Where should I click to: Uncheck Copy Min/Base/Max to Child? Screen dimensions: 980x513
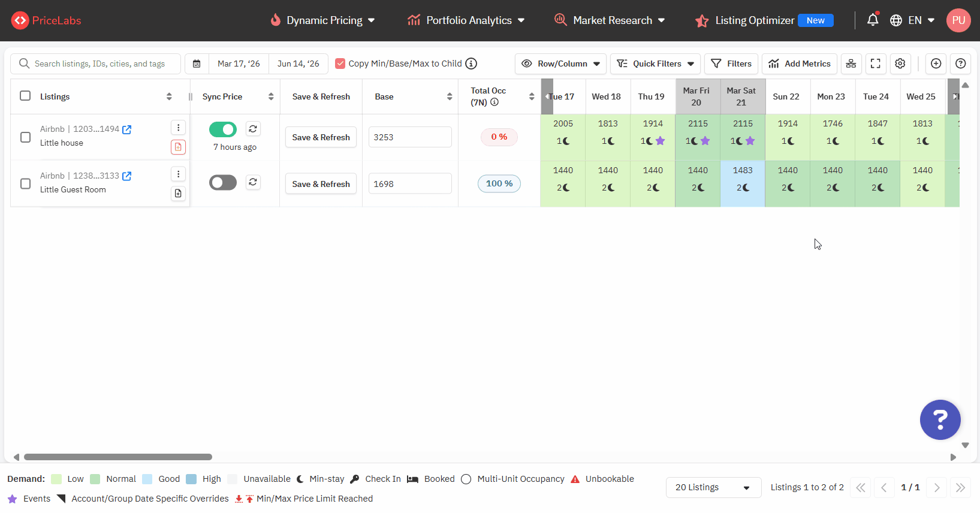340,64
